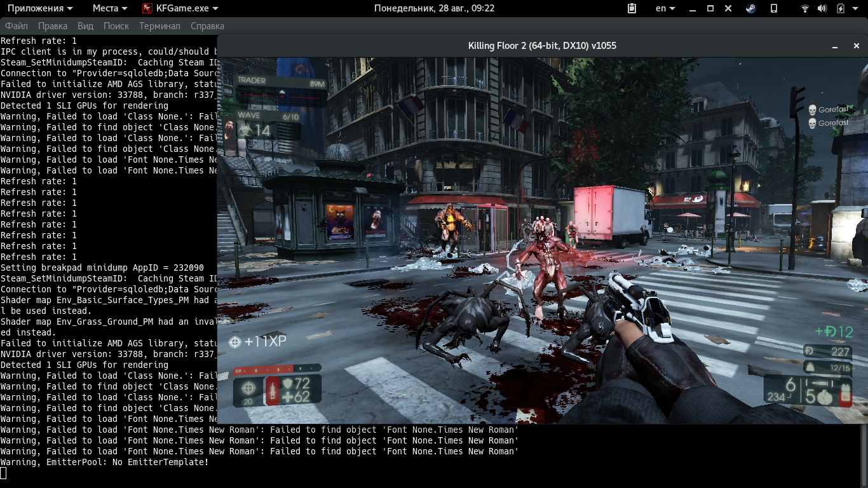868x488 pixels.
Task: Click the Killing Floor 2 title bar text
Action: (x=542, y=46)
